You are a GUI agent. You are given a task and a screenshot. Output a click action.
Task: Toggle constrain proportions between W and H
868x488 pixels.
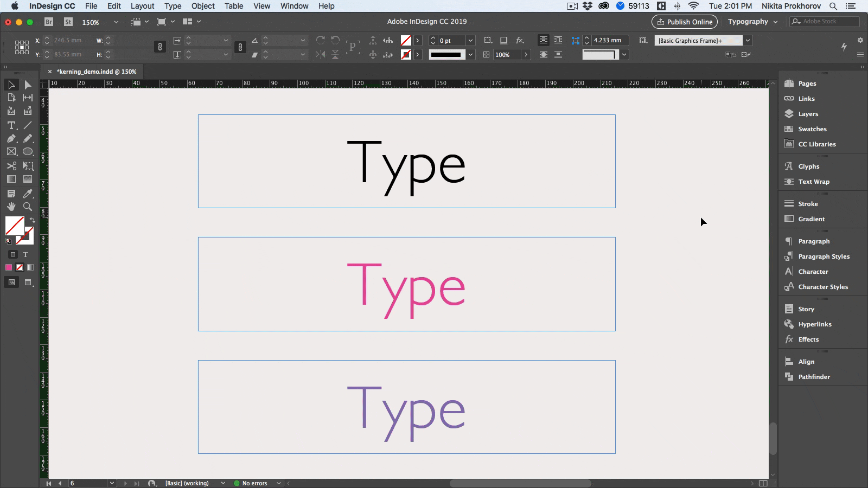(x=159, y=47)
